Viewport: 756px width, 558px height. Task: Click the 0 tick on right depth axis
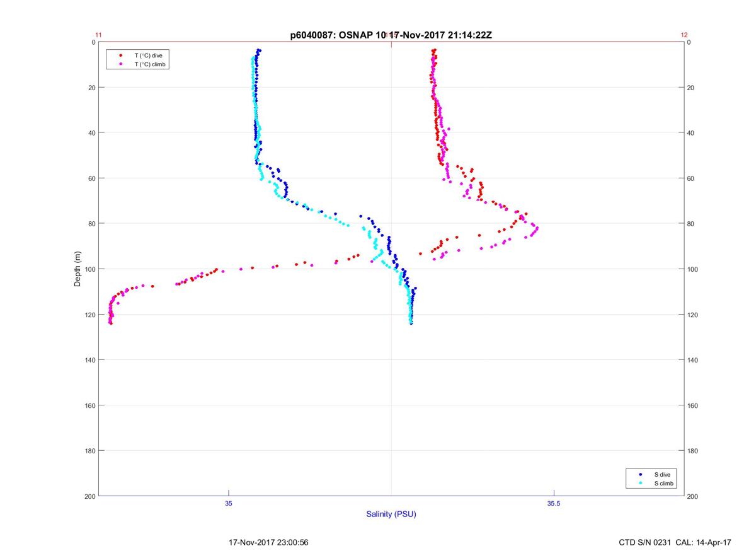pos(689,42)
